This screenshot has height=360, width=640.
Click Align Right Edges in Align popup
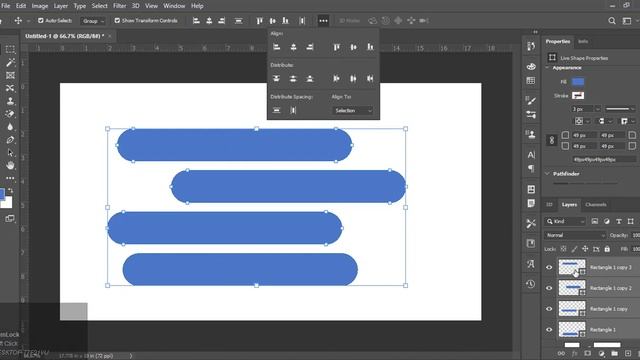click(310, 47)
